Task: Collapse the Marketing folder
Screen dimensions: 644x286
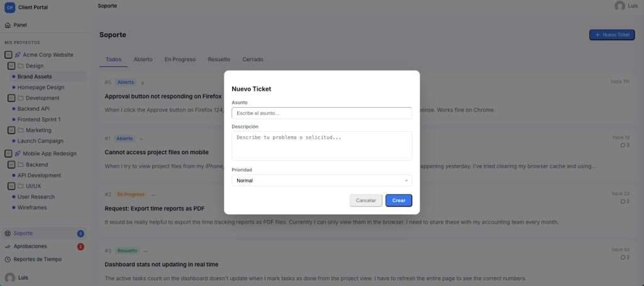Action: (x=11, y=130)
